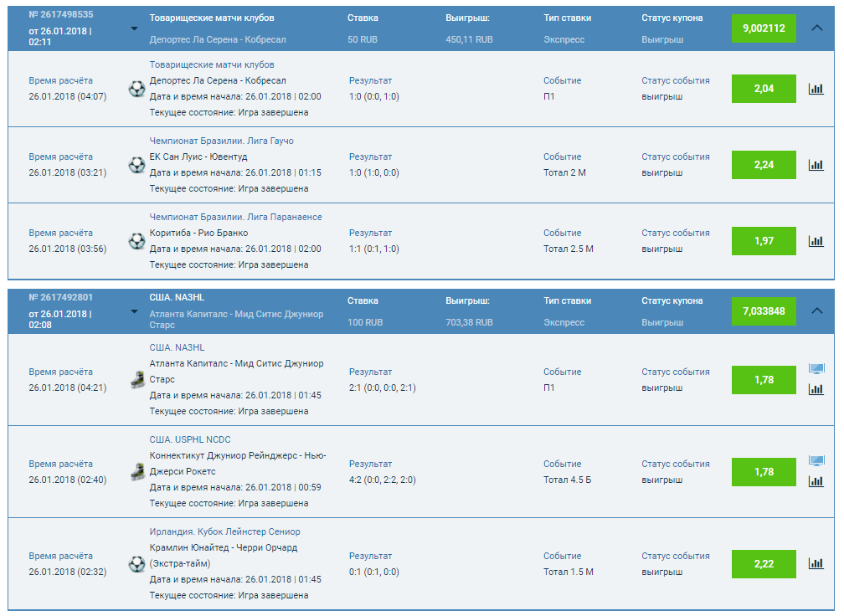Open the Чемпионат Бразилии. Лига Гаучо link
This screenshot has height=616, width=844.
point(221,141)
